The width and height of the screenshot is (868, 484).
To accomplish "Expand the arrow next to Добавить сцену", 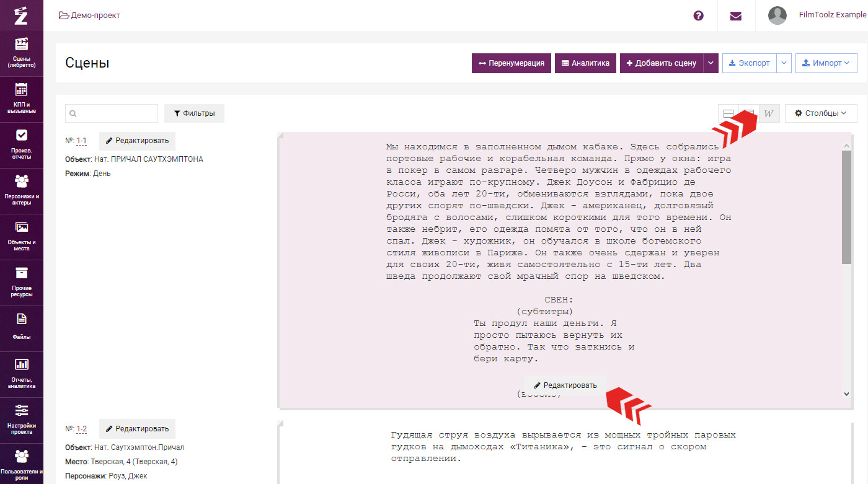I will click(x=711, y=63).
